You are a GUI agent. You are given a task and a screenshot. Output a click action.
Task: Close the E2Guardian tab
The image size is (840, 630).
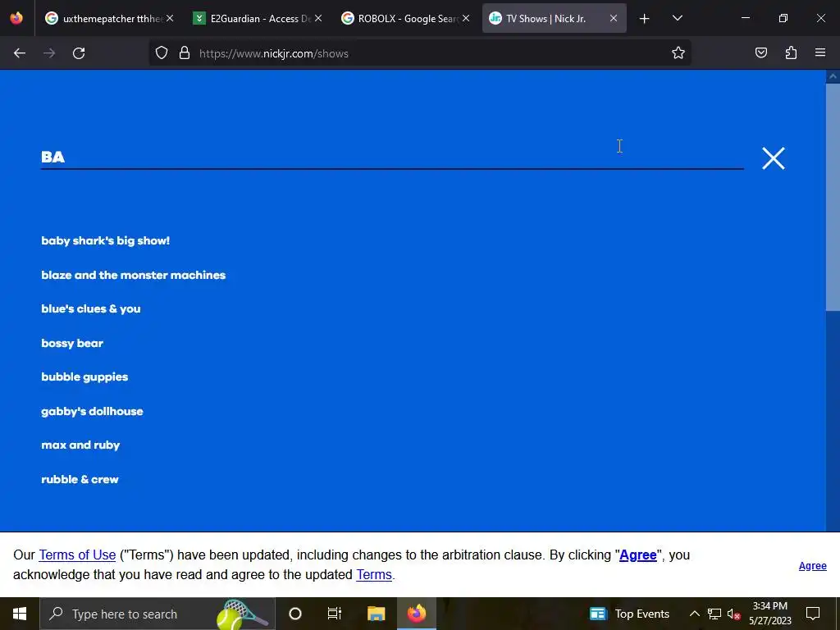pyautogui.click(x=318, y=18)
